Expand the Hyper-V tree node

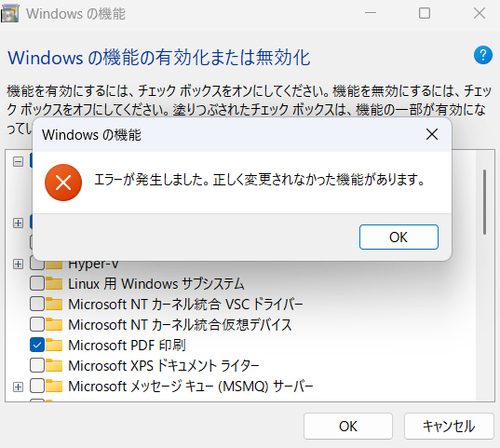tap(19, 265)
